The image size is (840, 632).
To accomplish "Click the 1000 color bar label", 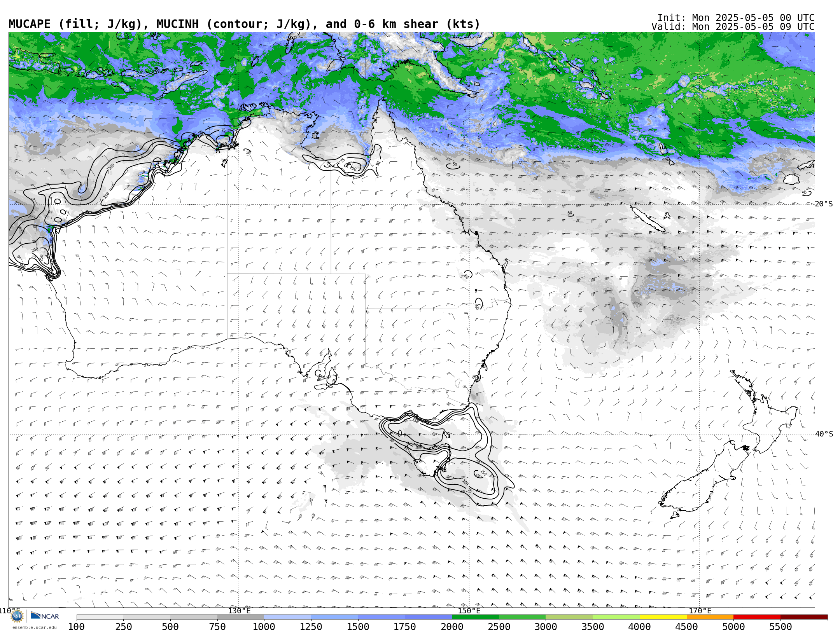I will click(264, 627).
